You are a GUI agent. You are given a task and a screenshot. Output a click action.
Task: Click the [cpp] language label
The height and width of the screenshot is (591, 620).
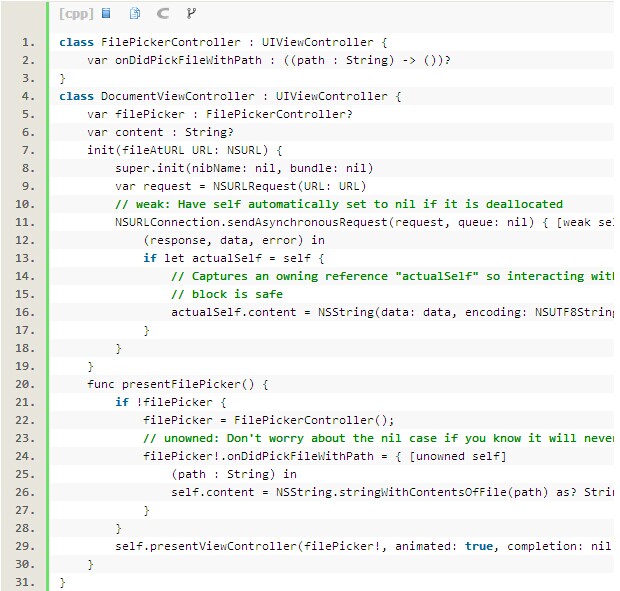(75, 13)
